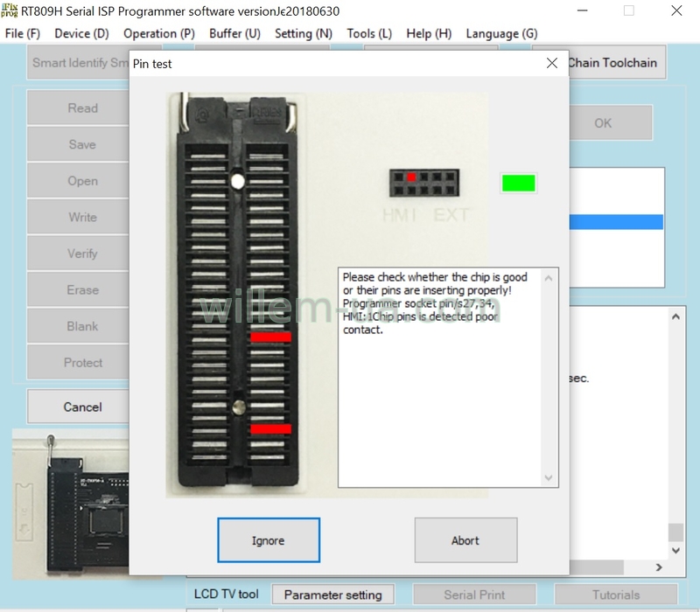Click the upper red socket pin indicator

(271, 337)
